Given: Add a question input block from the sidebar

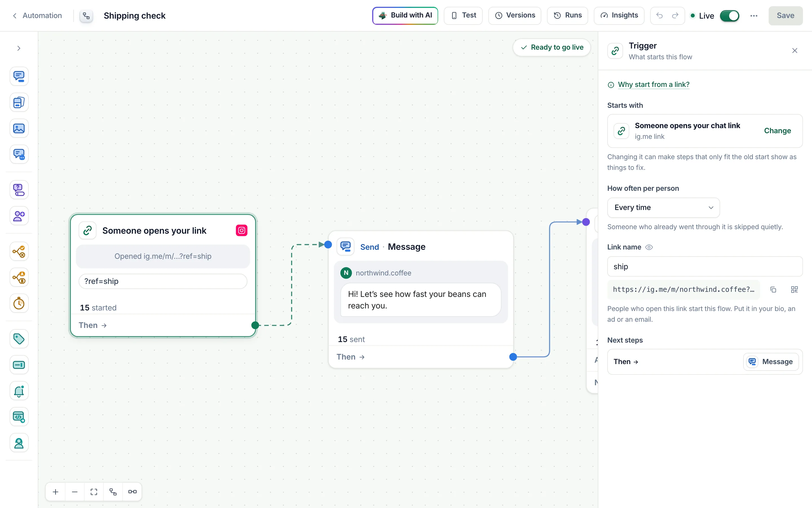Looking at the screenshot, I should point(19,190).
